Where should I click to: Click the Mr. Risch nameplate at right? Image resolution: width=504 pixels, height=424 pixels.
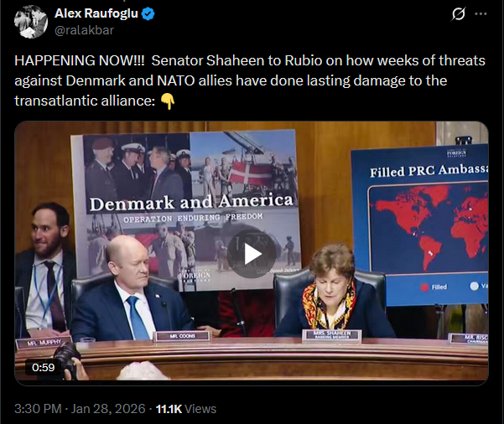click(470, 339)
